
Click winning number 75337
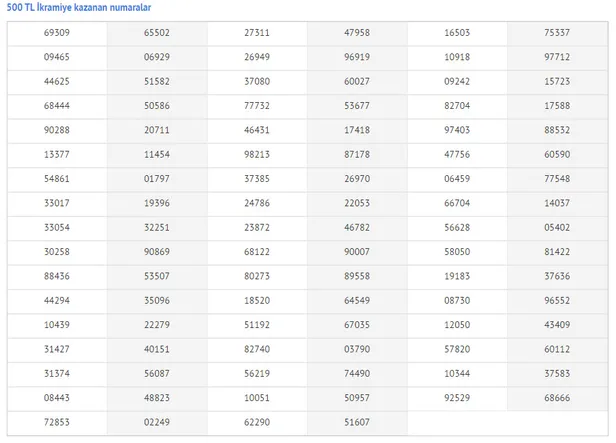[x=557, y=33]
